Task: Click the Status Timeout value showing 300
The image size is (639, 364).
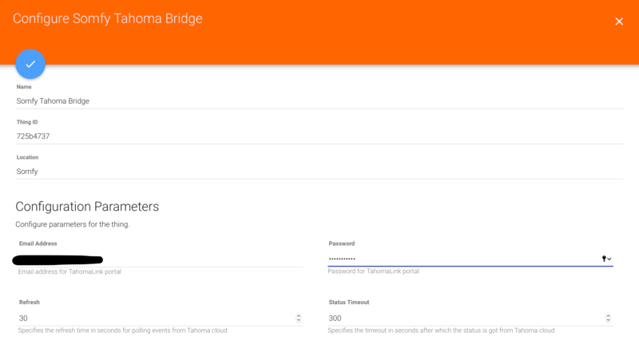Action: (x=463, y=318)
